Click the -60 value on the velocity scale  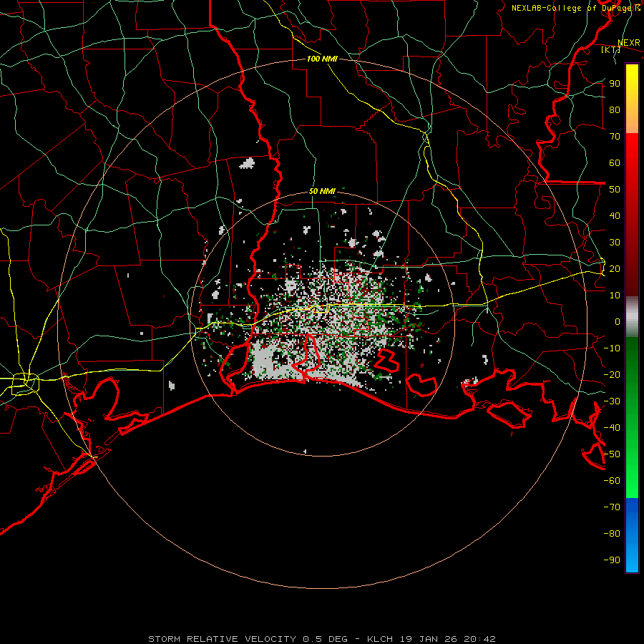tap(612, 481)
